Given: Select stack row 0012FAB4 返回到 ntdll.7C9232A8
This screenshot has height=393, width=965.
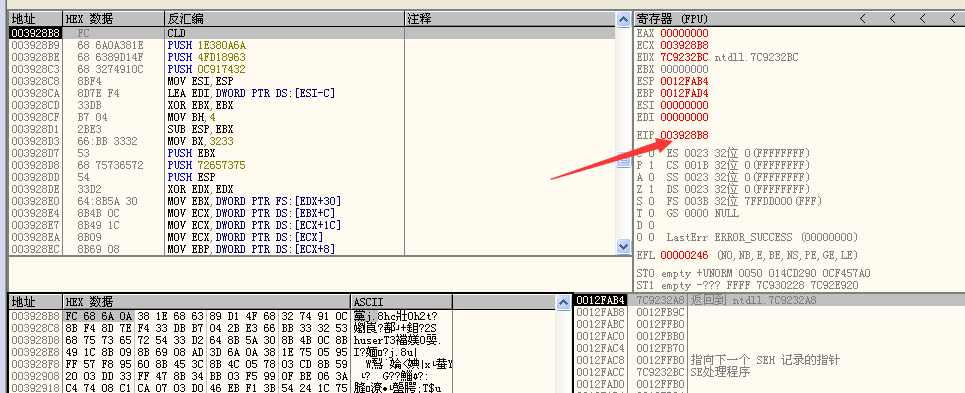Looking at the screenshot, I should pyautogui.click(x=769, y=300).
